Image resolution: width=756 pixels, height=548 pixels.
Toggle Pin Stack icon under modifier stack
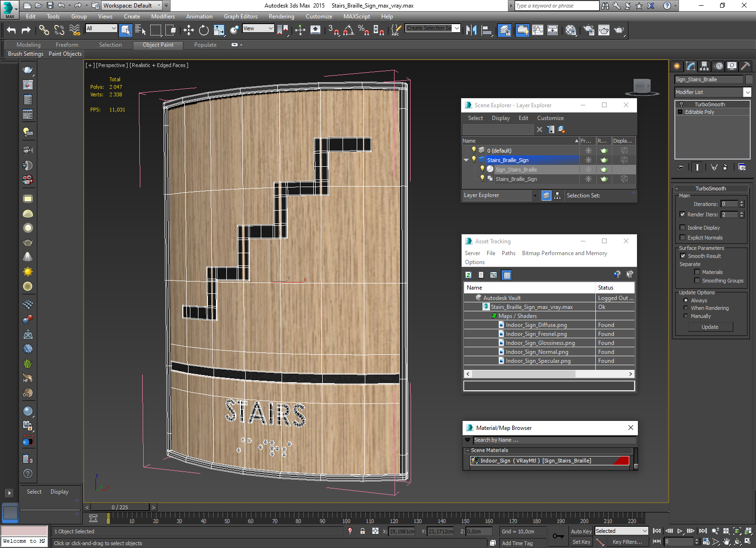pyautogui.click(x=680, y=167)
